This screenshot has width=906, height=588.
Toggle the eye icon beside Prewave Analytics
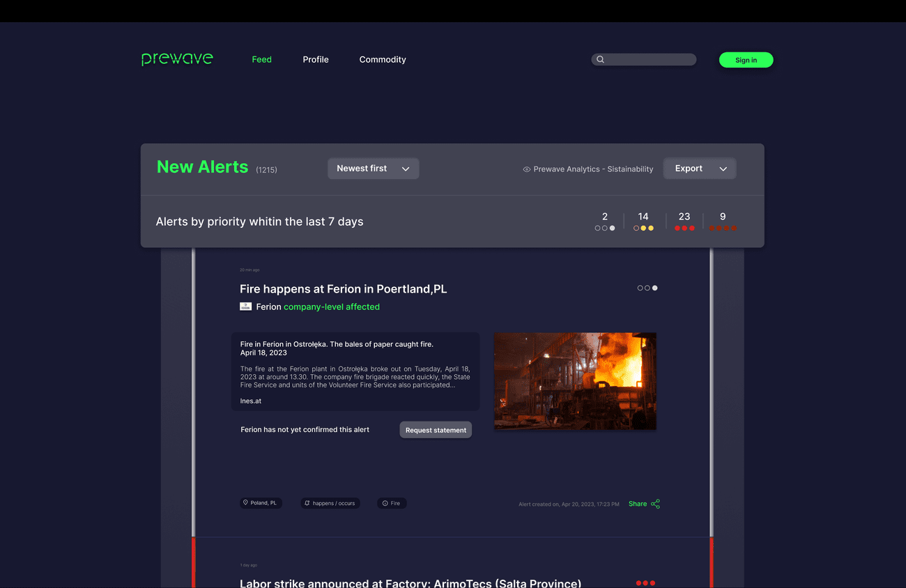pyautogui.click(x=527, y=169)
